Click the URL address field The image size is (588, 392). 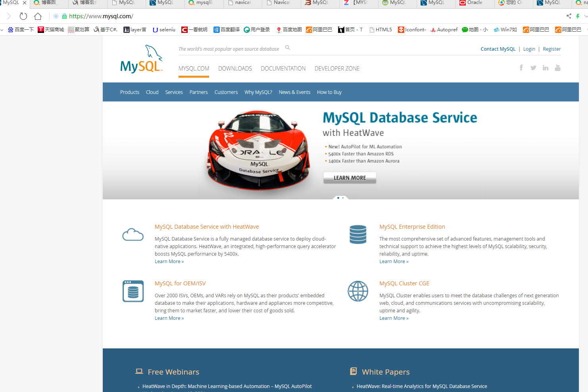[309, 16]
